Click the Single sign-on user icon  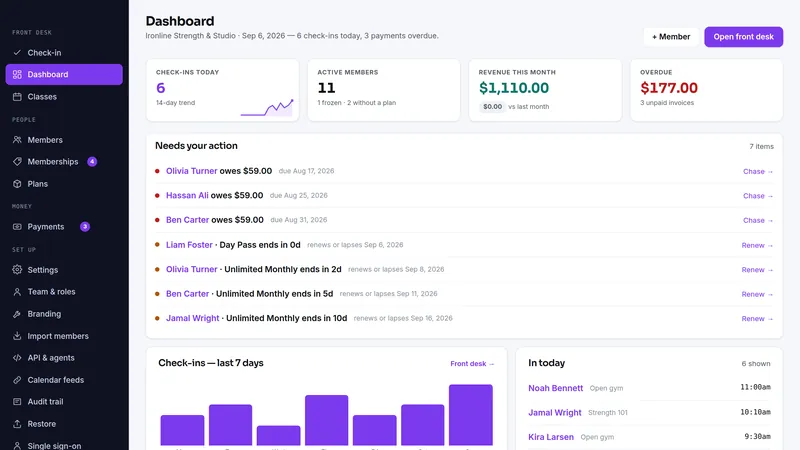click(17, 446)
